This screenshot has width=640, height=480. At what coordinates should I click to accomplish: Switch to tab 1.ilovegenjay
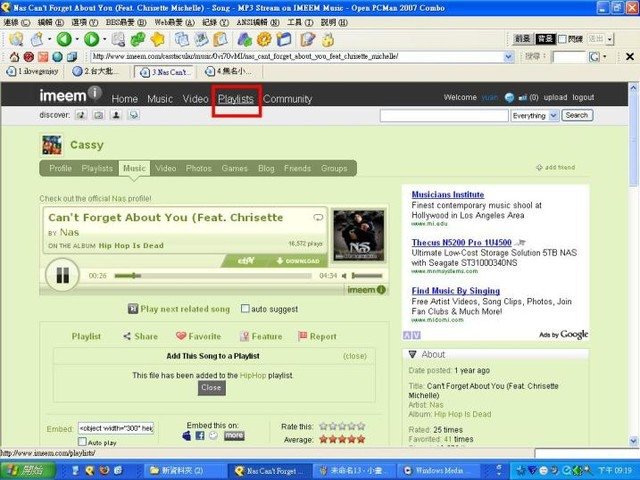click(33, 71)
